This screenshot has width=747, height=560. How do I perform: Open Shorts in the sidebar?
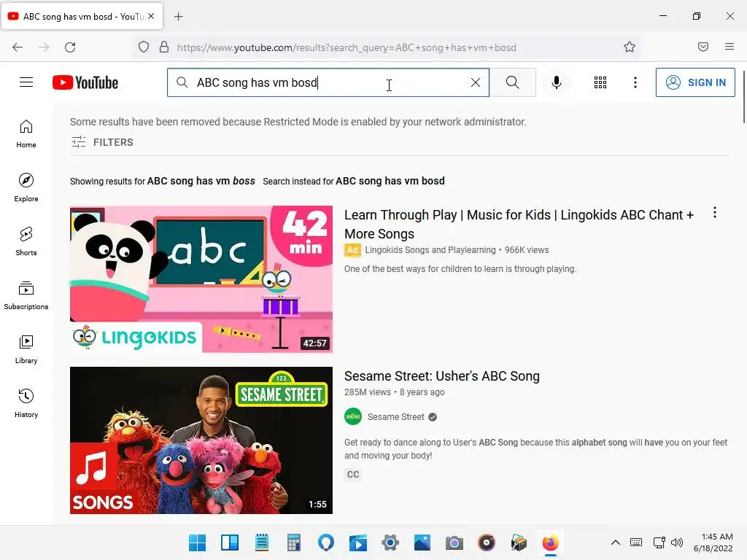point(26,241)
